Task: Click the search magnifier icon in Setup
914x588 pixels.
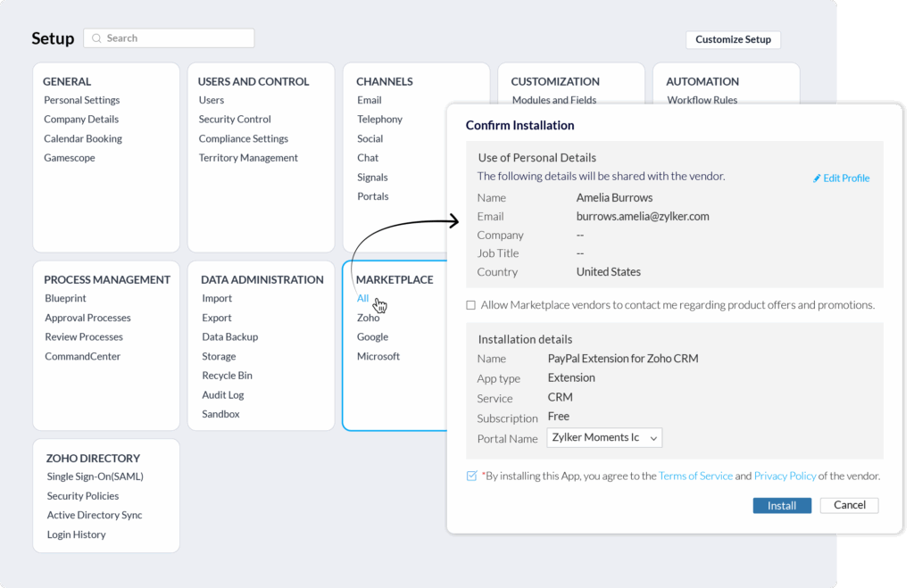Action: pos(96,38)
